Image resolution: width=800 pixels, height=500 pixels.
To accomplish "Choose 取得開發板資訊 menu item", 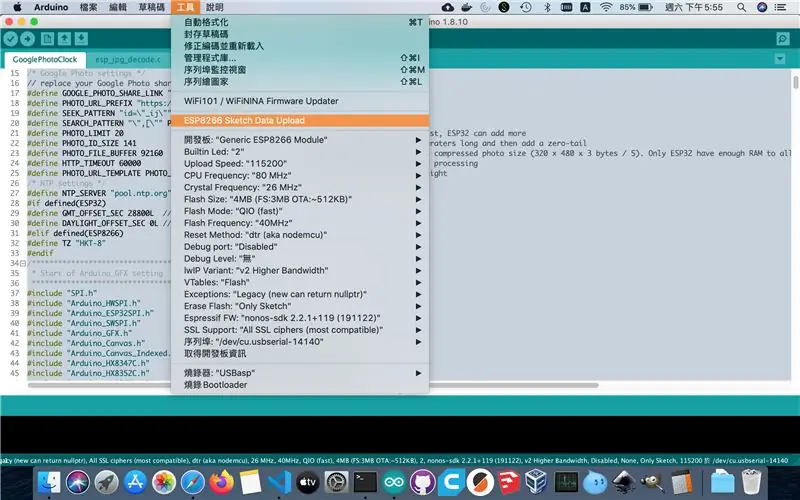I will pyautogui.click(x=300, y=354).
